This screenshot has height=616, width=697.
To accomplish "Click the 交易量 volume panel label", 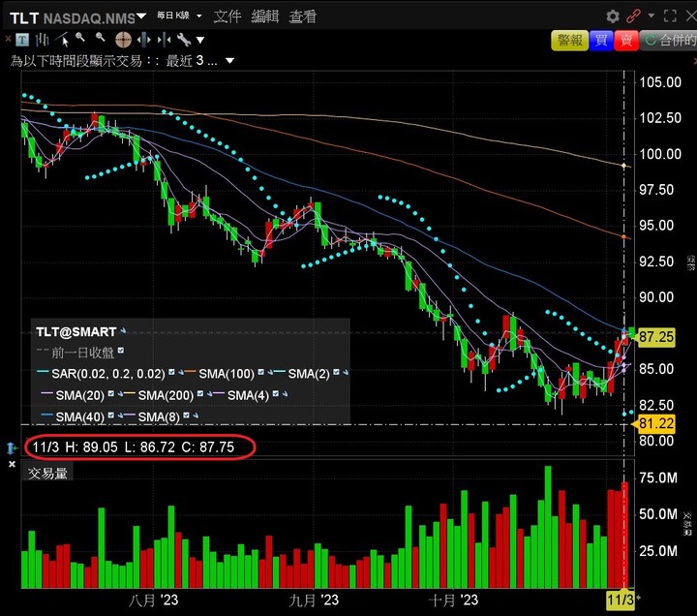I will coord(47,474).
